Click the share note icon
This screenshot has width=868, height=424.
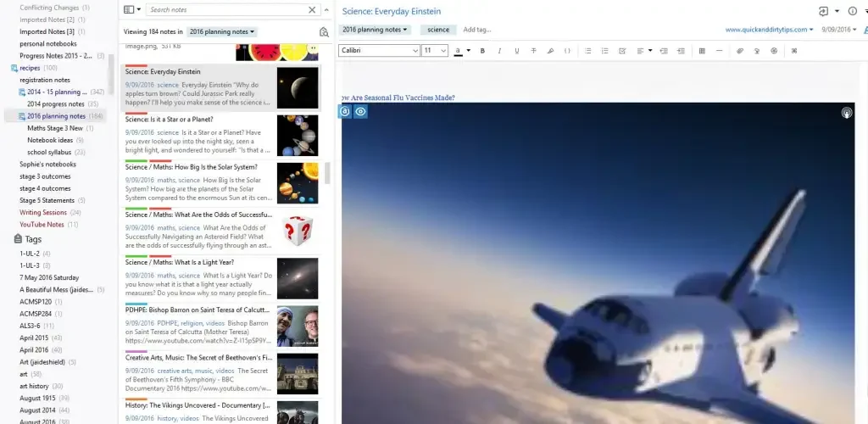click(x=824, y=11)
